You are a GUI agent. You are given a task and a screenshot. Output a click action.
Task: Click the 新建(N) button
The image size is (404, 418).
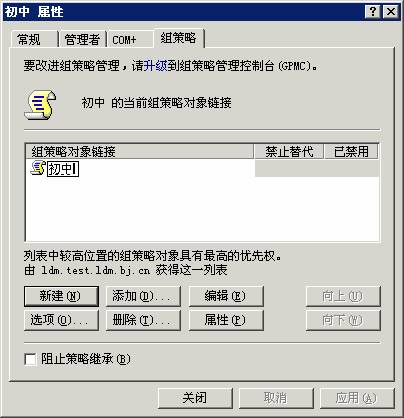click(61, 296)
